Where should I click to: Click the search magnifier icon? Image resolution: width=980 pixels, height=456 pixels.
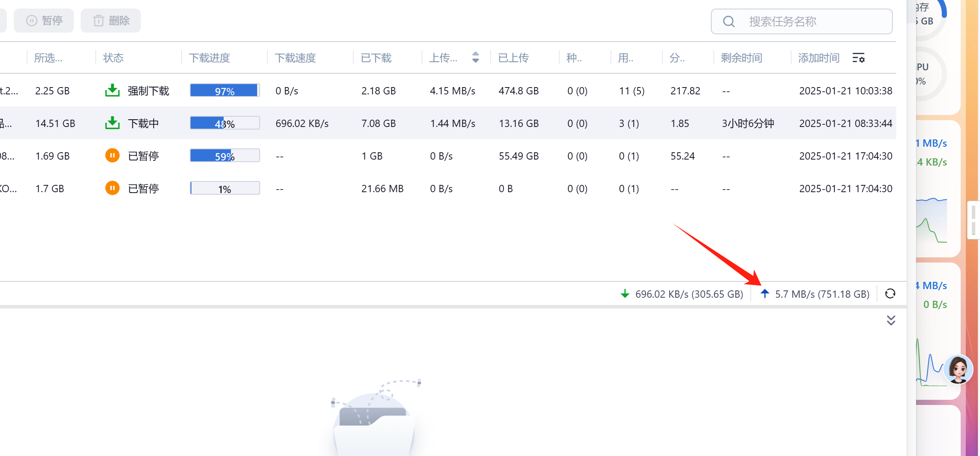(728, 21)
